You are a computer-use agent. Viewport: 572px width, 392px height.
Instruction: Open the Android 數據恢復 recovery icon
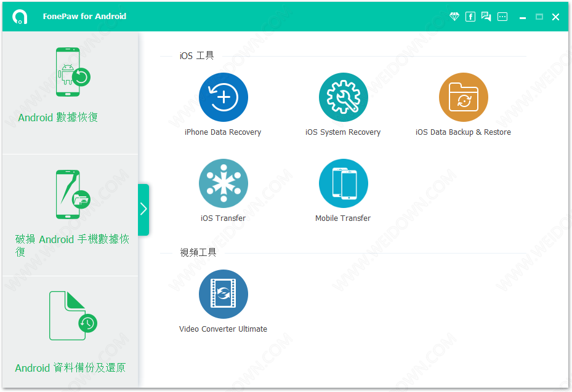(x=73, y=72)
